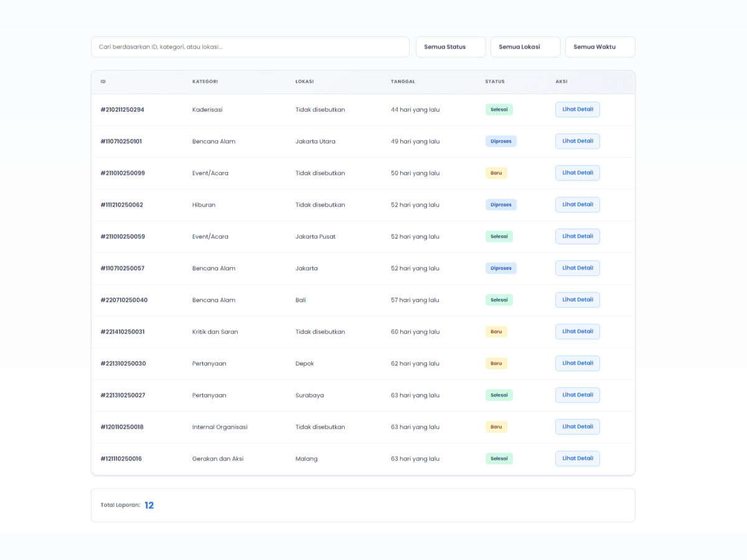Click report ID #221410250031
This screenshot has height=560, width=747.
click(123, 332)
